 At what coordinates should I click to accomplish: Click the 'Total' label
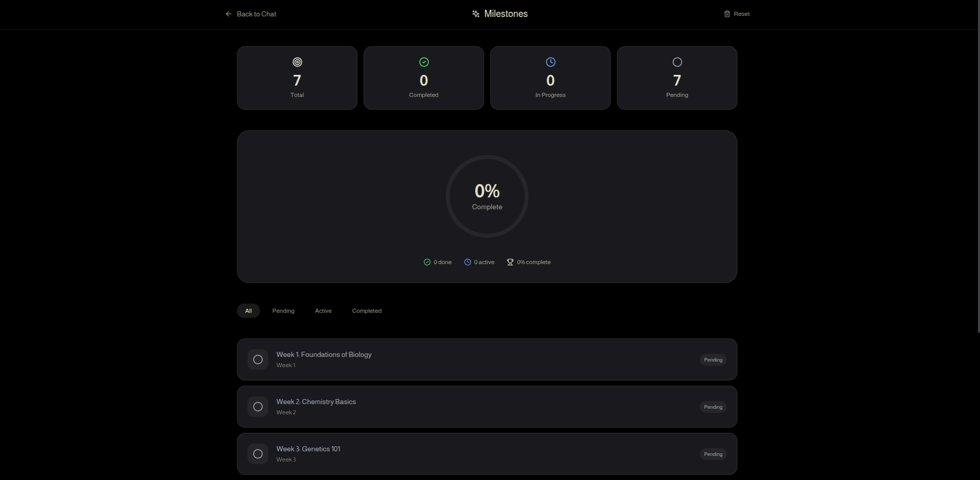pos(297,95)
